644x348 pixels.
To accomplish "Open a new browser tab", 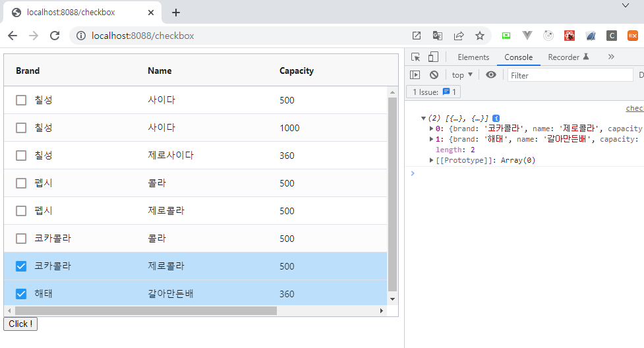I will 176,13.
